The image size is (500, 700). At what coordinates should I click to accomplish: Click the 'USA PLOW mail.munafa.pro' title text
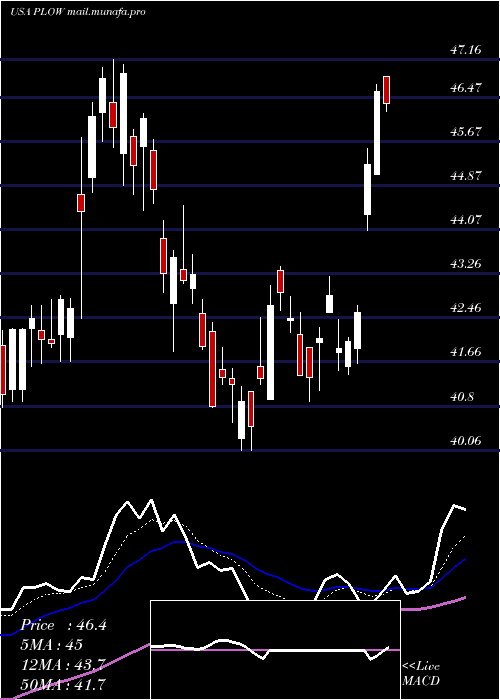click(78, 12)
